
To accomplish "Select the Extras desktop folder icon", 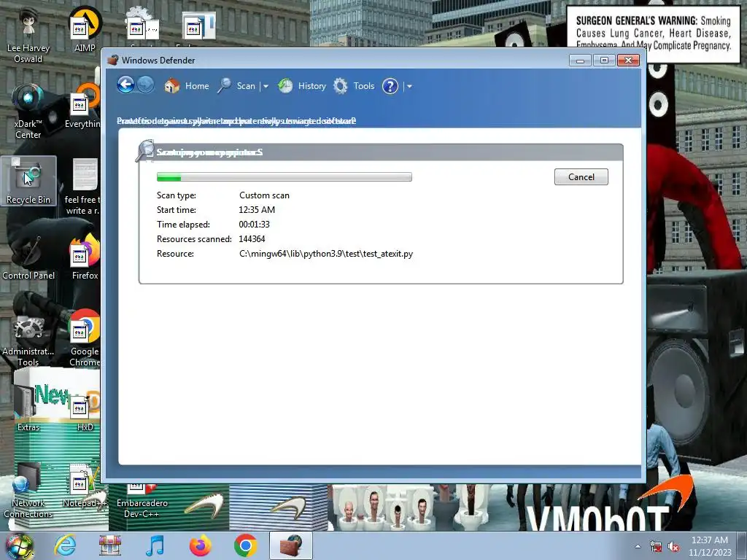I will tap(28, 408).
